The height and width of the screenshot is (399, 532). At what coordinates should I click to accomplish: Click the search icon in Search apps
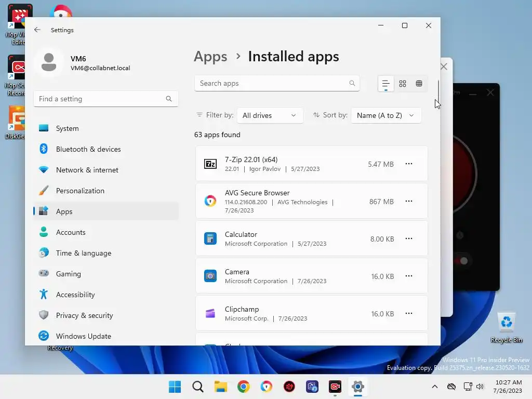click(x=352, y=83)
